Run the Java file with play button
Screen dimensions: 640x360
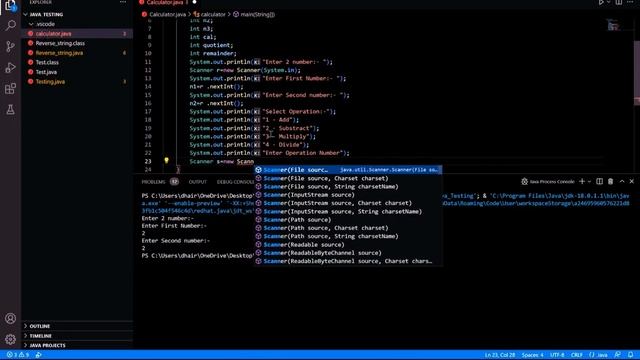[601, 2]
